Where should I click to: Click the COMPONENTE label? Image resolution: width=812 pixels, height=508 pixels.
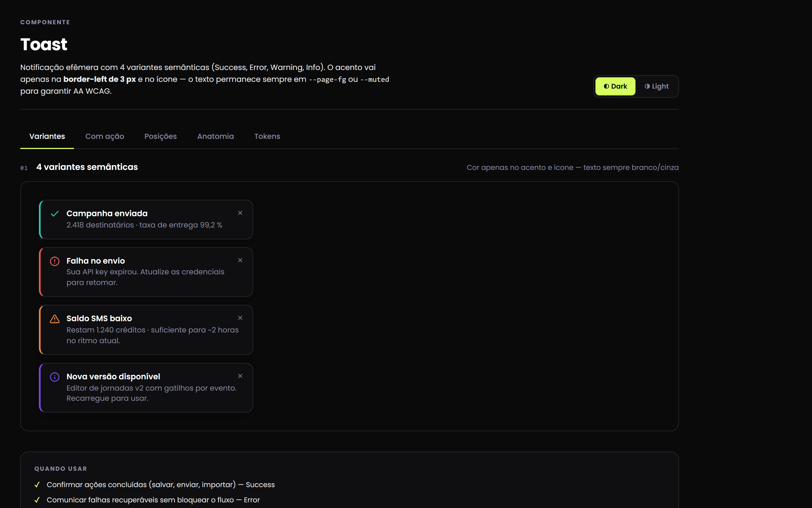(x=45, y=22)
